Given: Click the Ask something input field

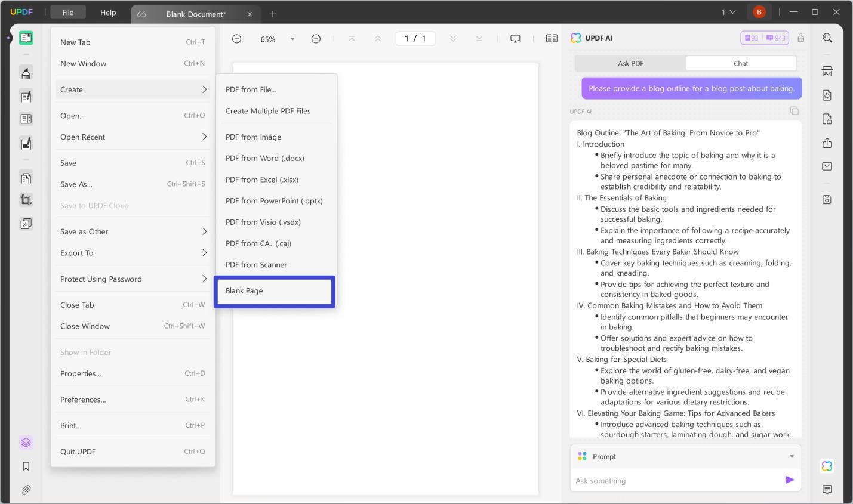Looking at the screenshot, I should [678, 480].
